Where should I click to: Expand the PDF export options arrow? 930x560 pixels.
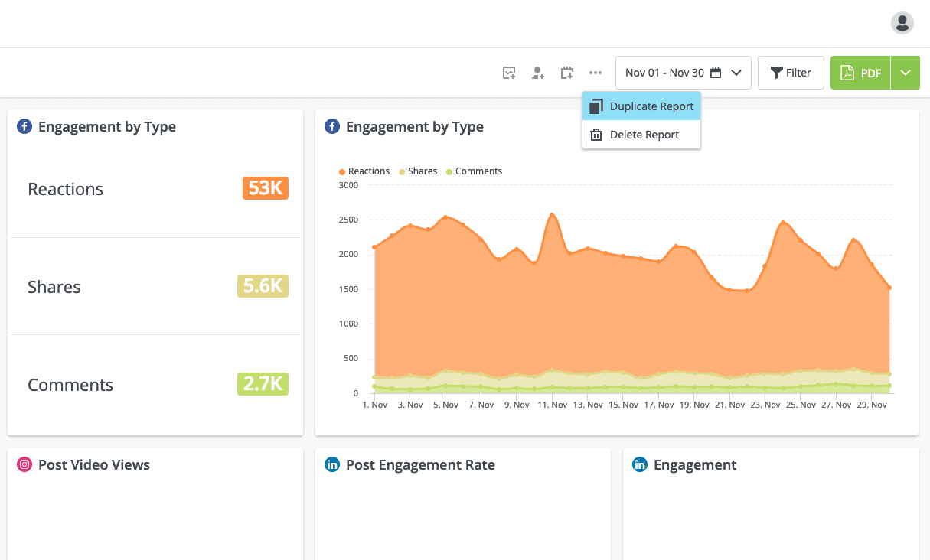tap(906, 73)
